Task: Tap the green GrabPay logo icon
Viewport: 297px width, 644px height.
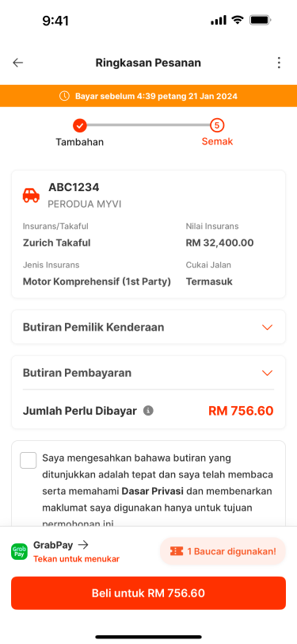Action: (19, 551)
